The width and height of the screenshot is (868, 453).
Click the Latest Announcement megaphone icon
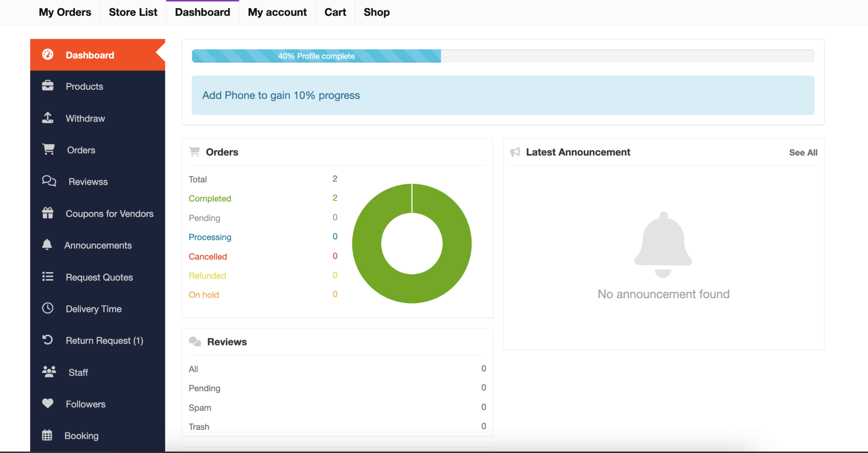click(x=515, y=152)
